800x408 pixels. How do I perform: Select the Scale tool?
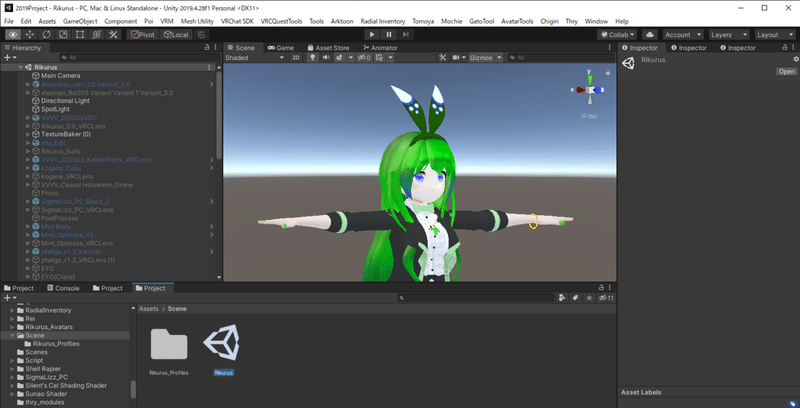pos(63,35)
